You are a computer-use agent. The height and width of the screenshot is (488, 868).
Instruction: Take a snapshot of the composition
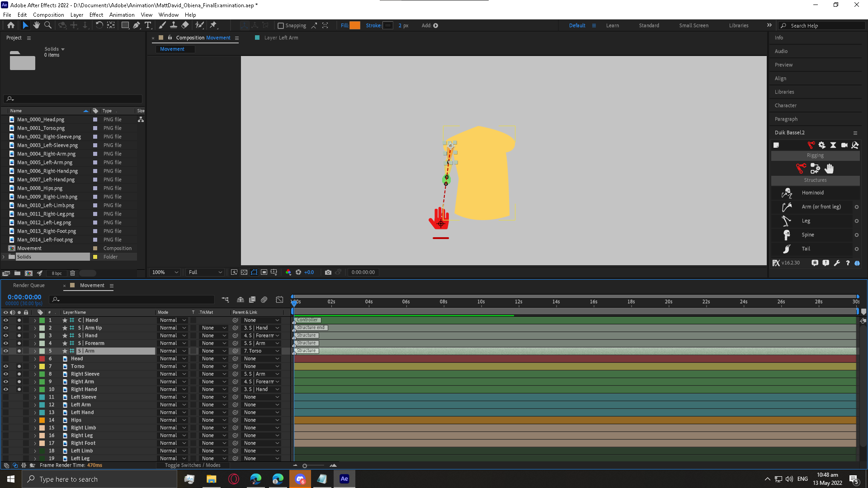tap(328, 272)
